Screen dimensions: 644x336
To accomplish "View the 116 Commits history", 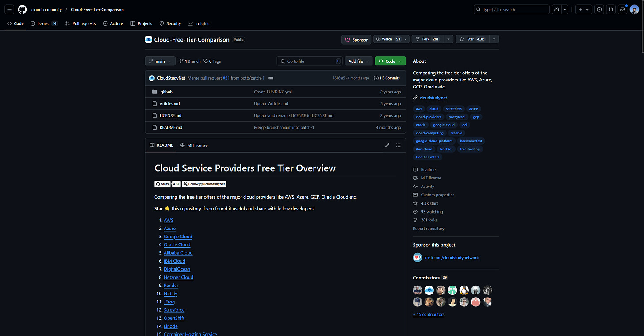I will click(x=387, y=78).
